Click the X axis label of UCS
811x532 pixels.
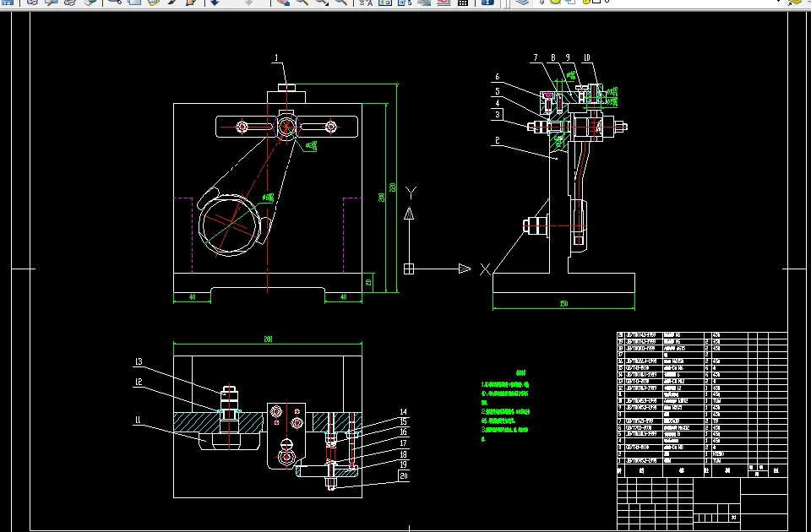tap(485, 269)
